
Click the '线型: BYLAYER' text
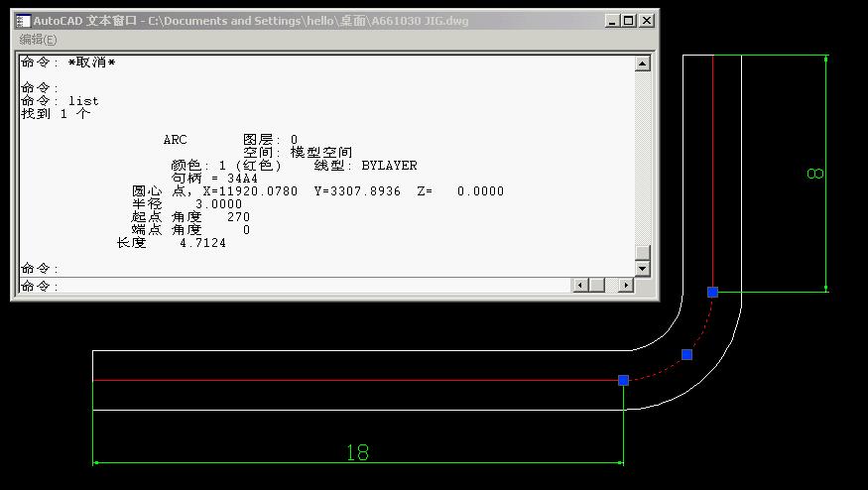point(365,165)
